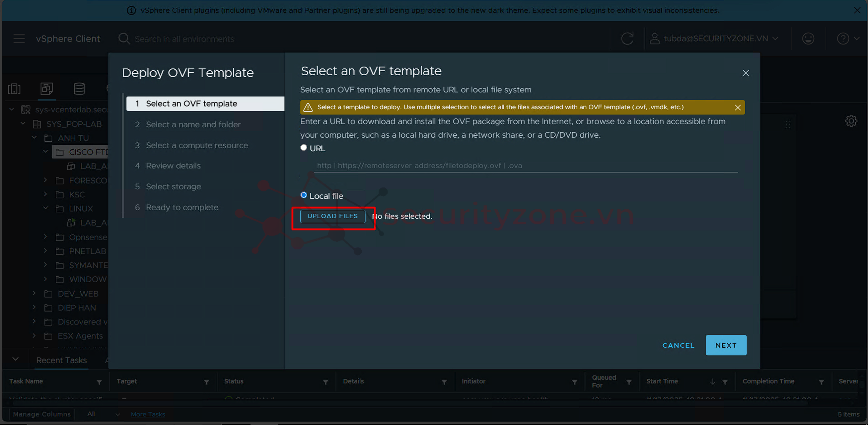Click the settings gear icon at right
This screenshot has width=868, height=425.
coord(851,121)
